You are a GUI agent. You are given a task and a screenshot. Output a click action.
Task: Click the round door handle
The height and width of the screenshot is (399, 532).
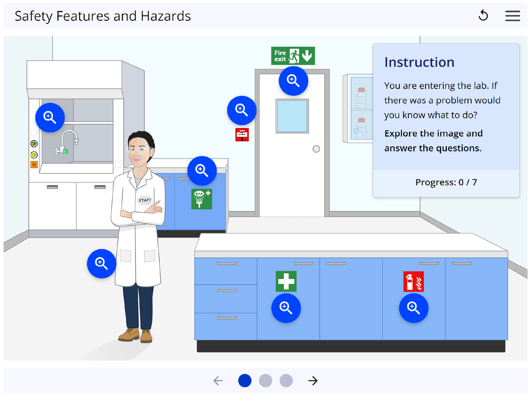(316, 149)
